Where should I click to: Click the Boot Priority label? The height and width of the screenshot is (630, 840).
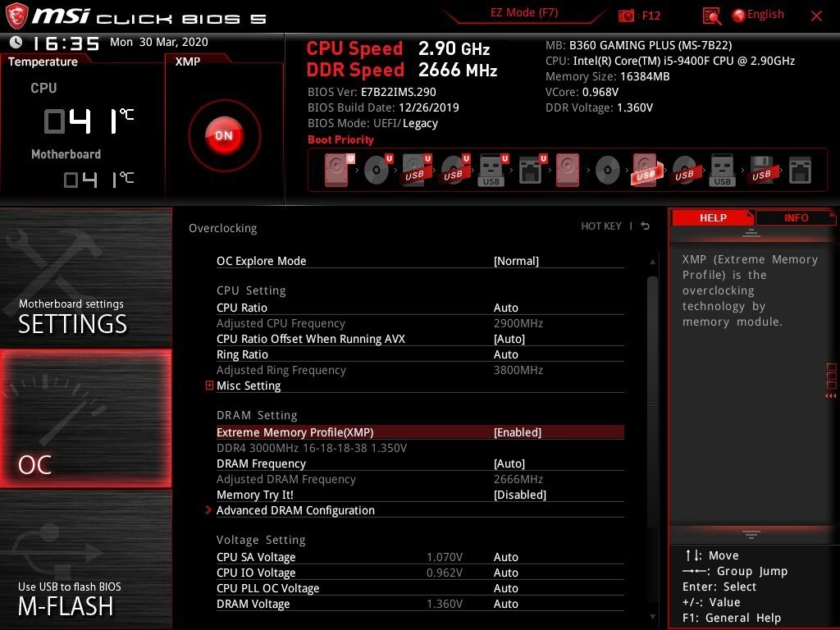tap(340, 139)
